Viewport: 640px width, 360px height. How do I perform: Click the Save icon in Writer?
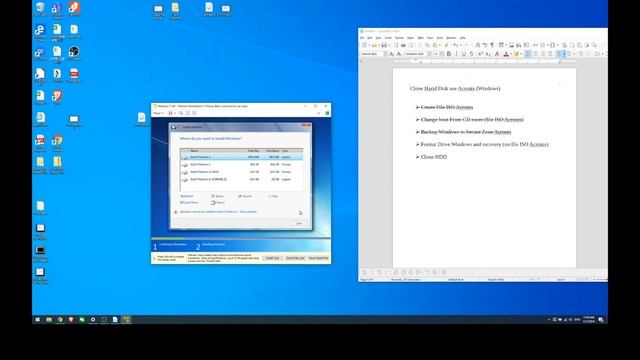tap(384, 45)
